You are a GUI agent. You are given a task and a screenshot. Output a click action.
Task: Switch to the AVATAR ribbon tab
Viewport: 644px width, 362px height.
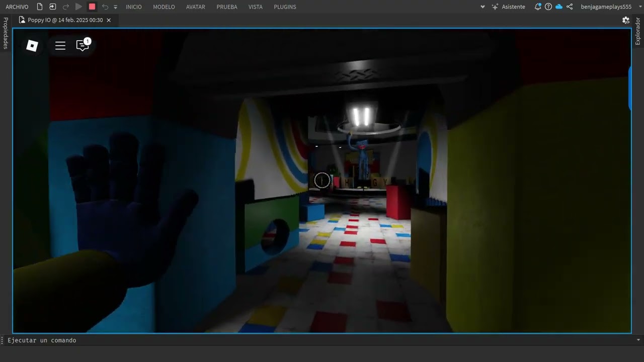pyautogui.click(x=196, y=7)
